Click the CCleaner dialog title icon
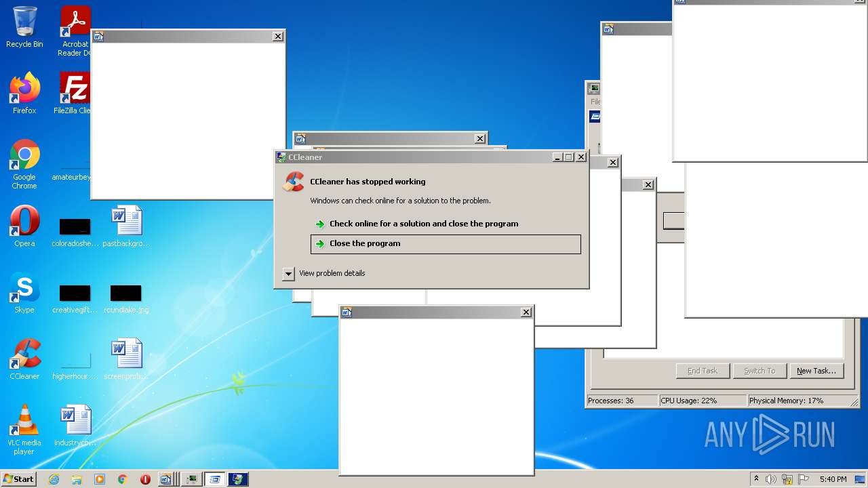The height and width of the screenshot is (488, 868). pyautogui.click(x=281, y=157)
